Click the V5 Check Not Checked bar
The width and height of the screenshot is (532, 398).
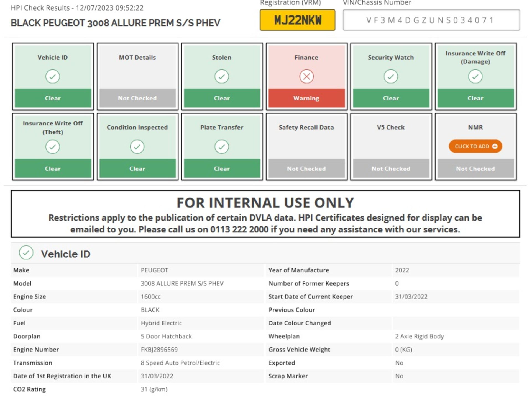[x=391, y=168]
